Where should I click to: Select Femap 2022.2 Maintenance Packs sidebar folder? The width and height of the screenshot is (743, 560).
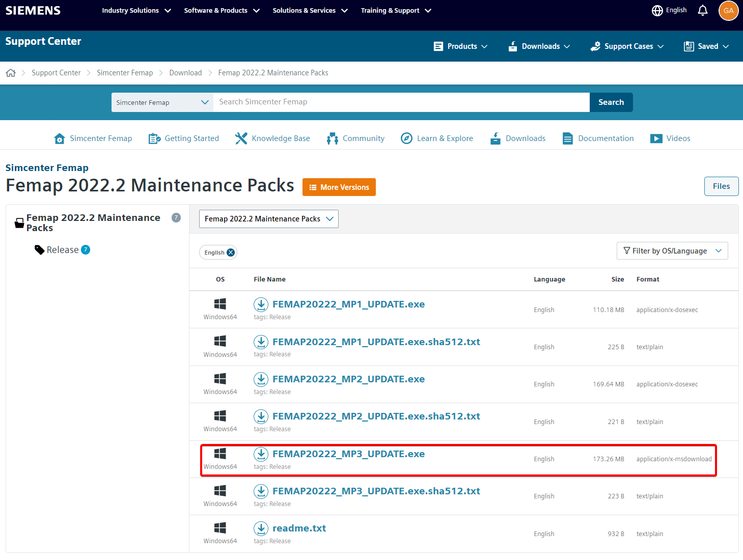point(93,222)
